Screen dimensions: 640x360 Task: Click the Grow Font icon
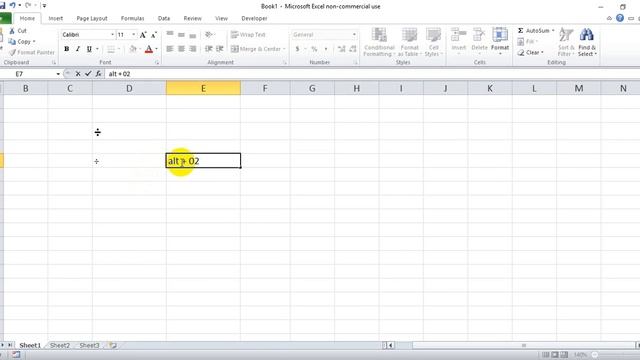[143, 35]
